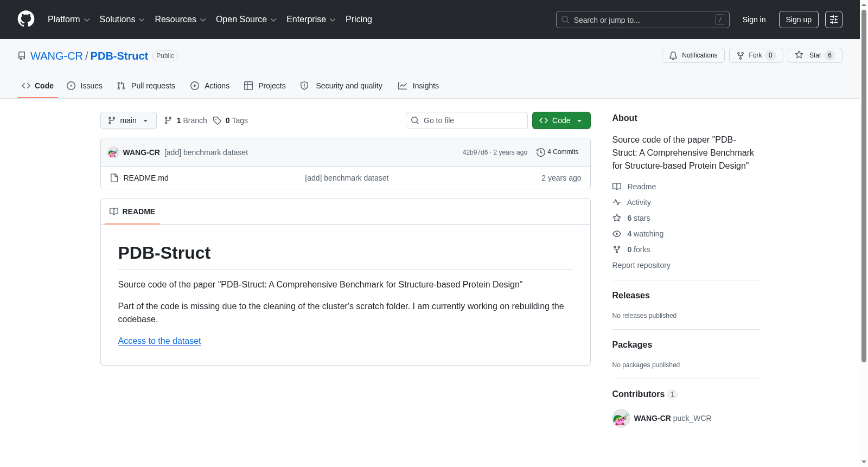Viewport: 868px width, 467px height.
Task: Click the contributor WANG-CR avatar
Action: [621, 418]
